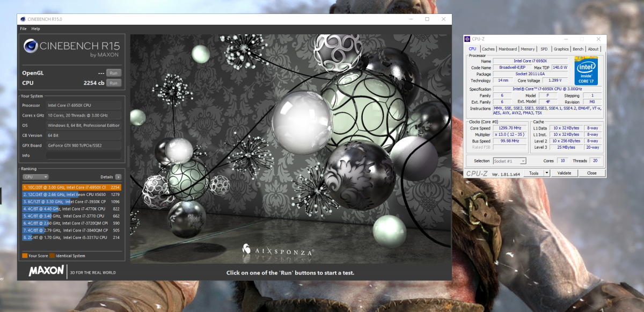Click the Cinebench R15 sphere logo

click(31, 46)
